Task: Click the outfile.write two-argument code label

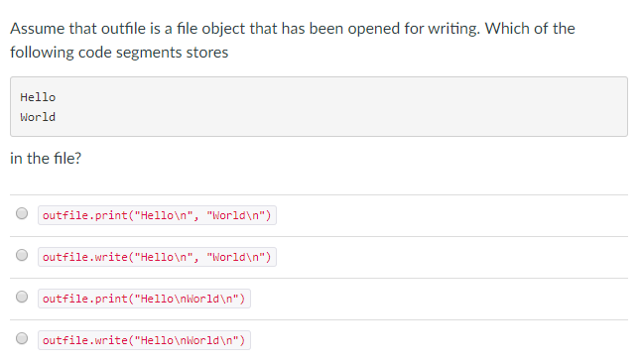Action: (157, 257)
